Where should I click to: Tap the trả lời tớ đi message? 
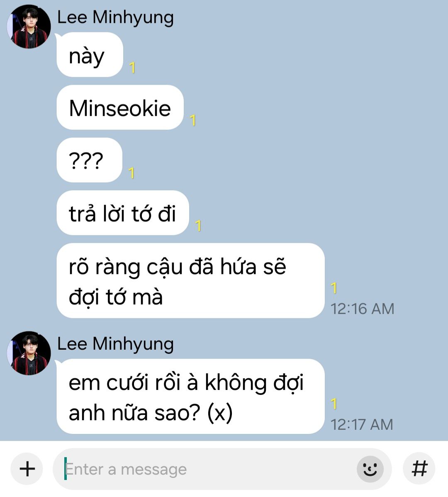(123, 213)
